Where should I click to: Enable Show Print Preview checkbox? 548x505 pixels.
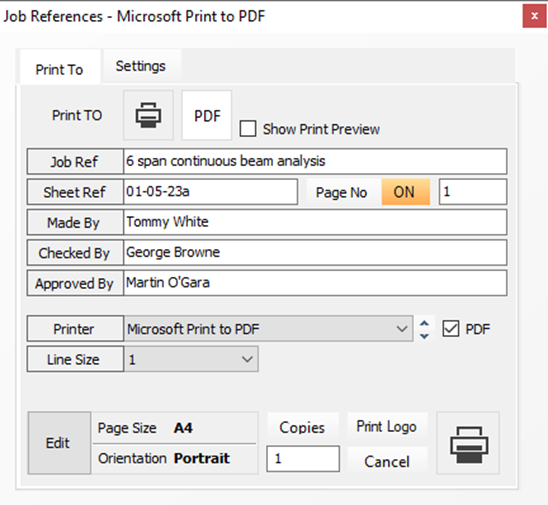(x=248, y=129)
